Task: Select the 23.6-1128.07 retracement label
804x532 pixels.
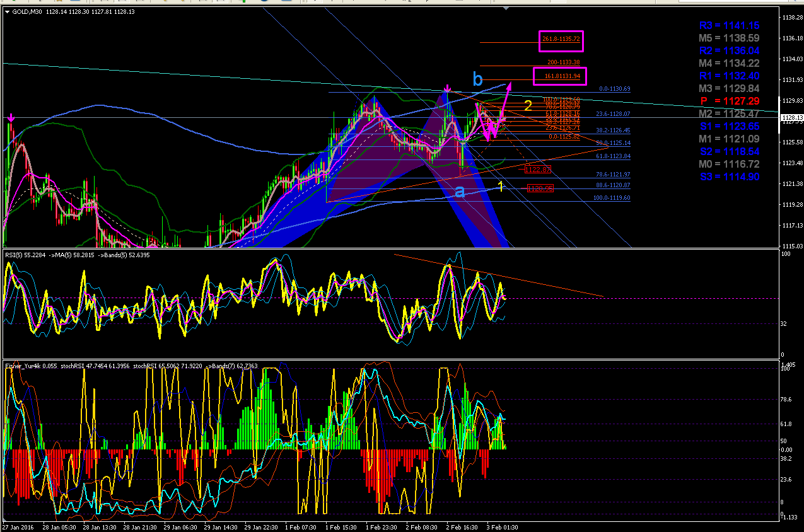Action: [613, 114]
